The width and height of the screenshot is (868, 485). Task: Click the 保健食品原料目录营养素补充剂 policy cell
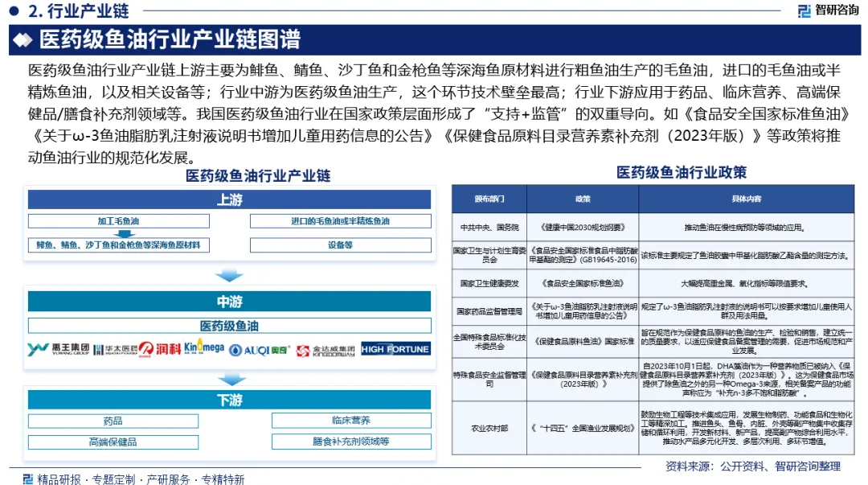pyautogui.click(x=583, y=379)
